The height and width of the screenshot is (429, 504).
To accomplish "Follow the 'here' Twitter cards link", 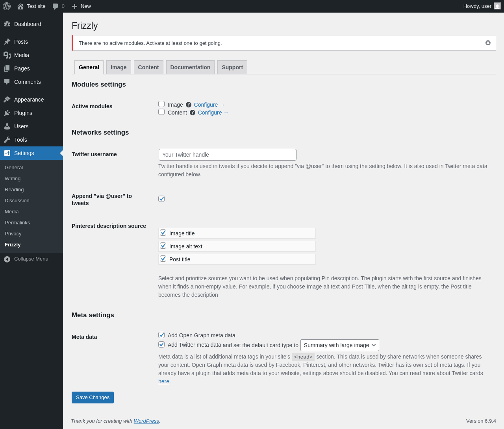I will [x=164, y=381].
